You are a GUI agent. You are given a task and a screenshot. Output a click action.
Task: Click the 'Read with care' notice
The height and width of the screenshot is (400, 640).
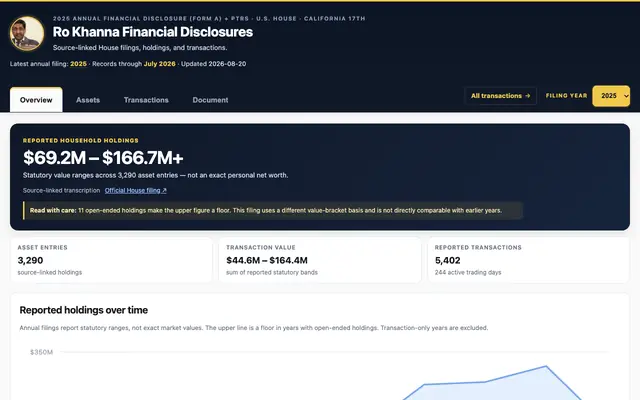coord(273,211)
